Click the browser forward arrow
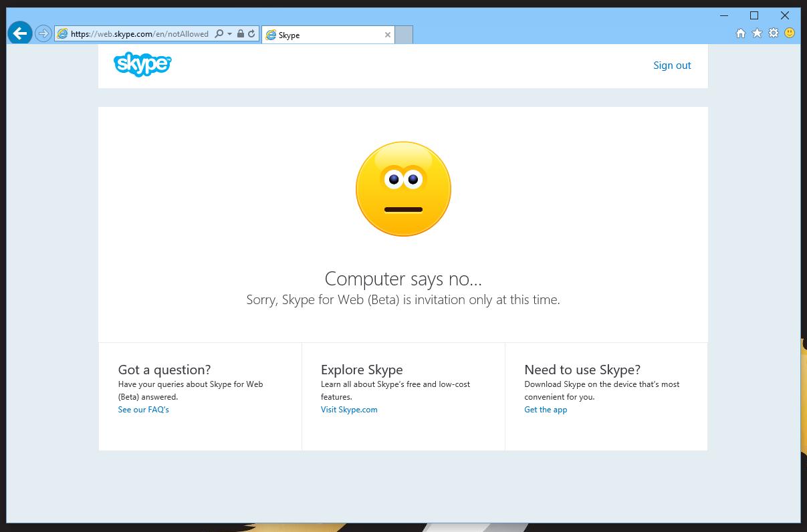This screenshot has width=807, height=532. click(43, 33)
